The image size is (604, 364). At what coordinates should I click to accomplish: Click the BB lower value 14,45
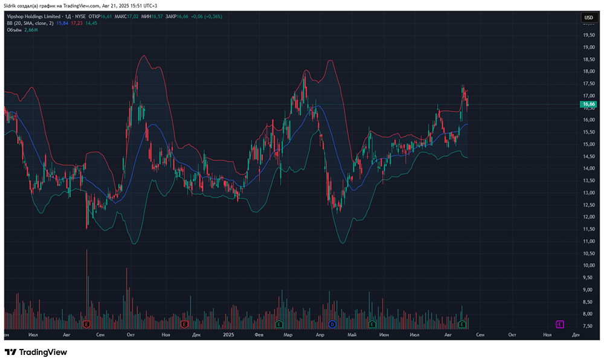click(x=91, y=23)
